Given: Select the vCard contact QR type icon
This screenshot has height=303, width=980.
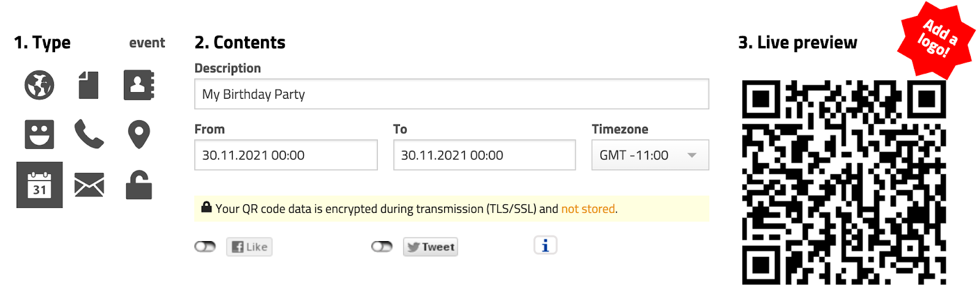Looking at the screenshot, I should pos(139,85).
